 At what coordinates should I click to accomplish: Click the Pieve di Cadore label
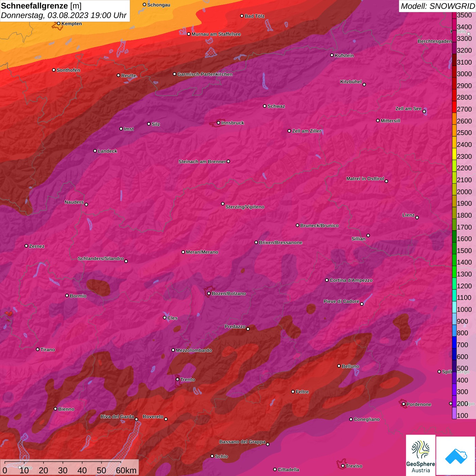(341, 301)
